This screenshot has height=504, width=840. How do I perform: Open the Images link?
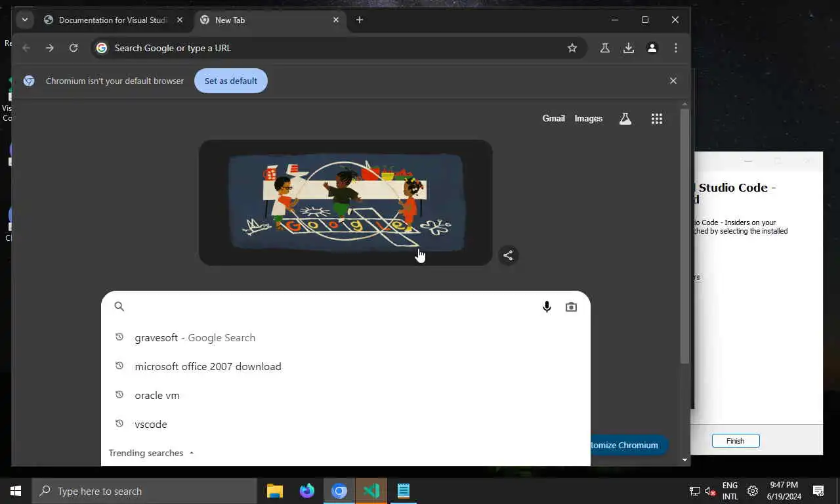click(589, 119)
